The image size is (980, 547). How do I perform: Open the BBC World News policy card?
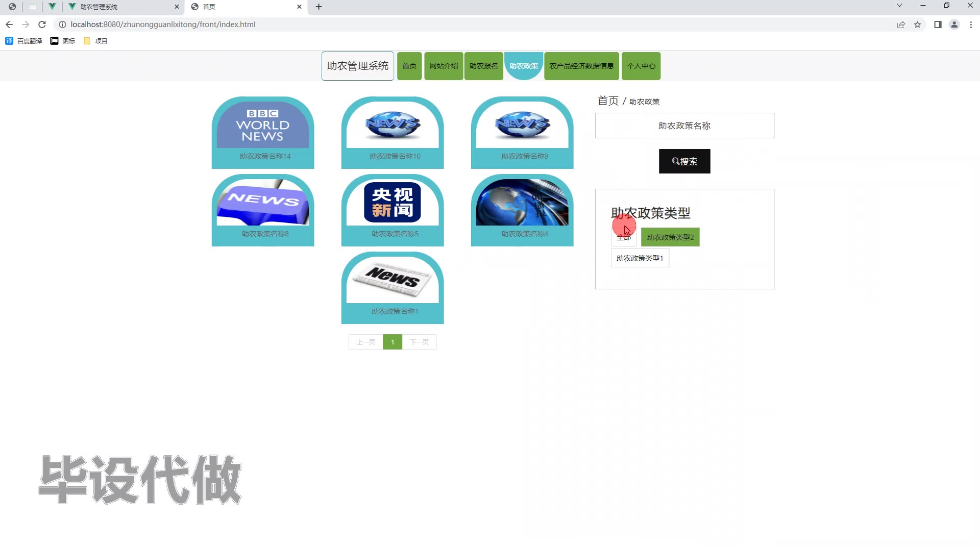click(x=263, y=125)
